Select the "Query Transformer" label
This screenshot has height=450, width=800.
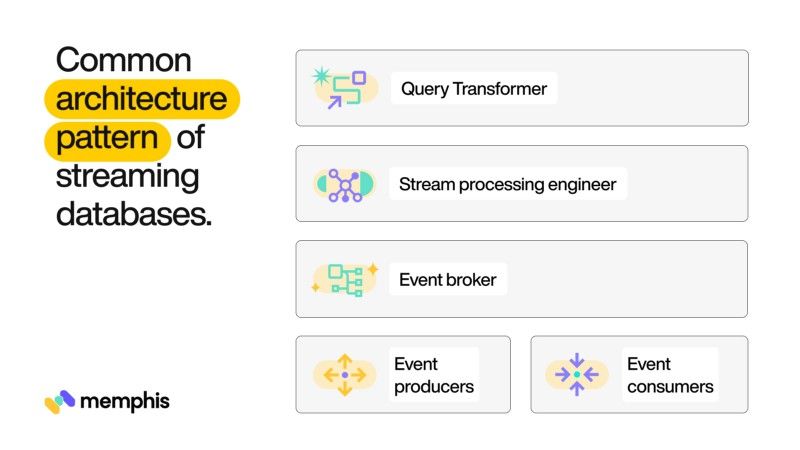(x=474, y=88)
